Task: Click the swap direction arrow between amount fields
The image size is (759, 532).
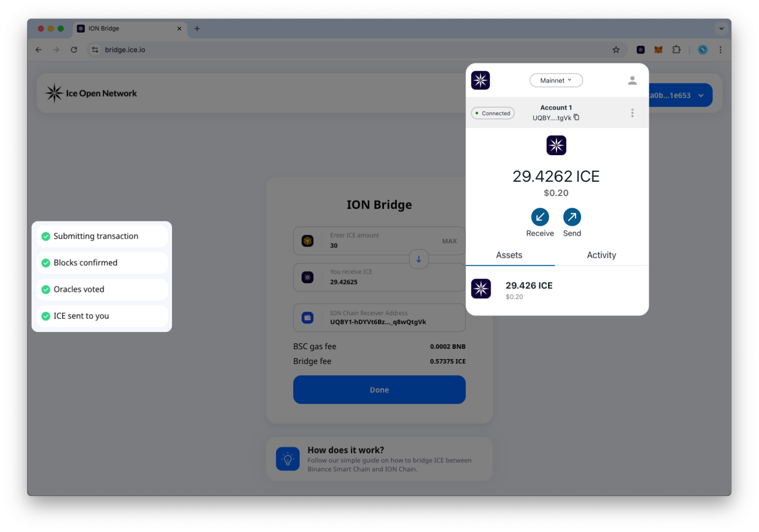Action: pyautogui.click(x=419, y=259)
